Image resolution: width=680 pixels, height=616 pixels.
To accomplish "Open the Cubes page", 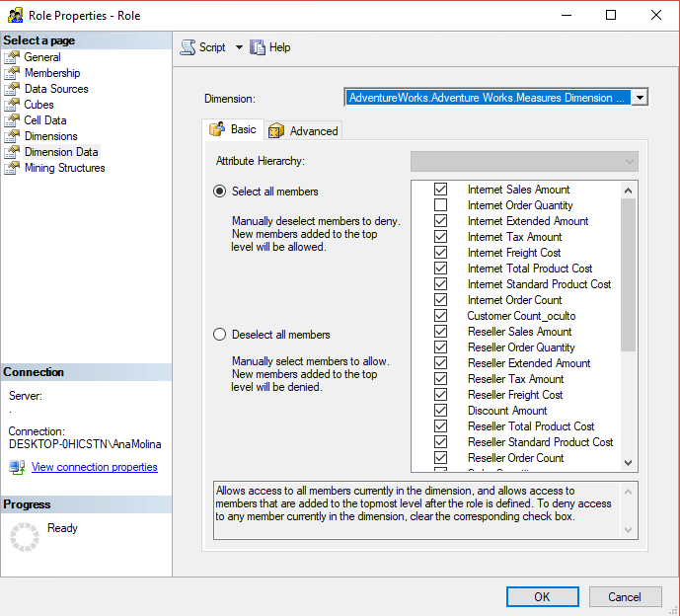I will tap(38, 105).
